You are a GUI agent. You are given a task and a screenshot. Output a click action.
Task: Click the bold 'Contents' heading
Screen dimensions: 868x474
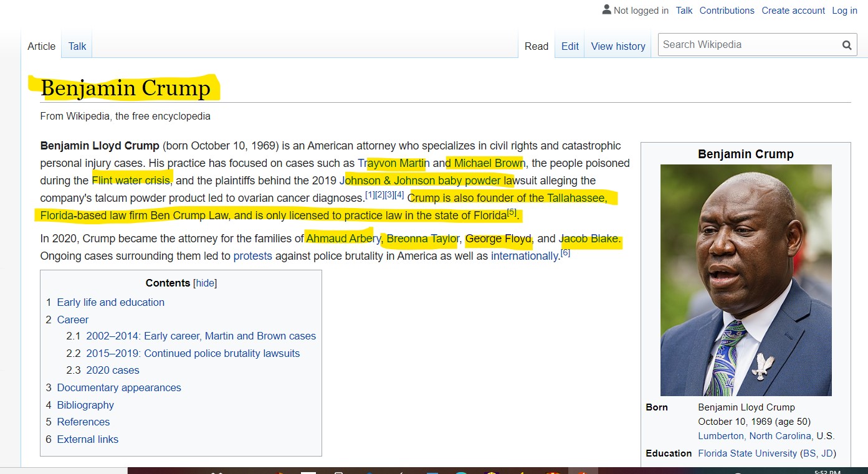(x=168, y=283)
